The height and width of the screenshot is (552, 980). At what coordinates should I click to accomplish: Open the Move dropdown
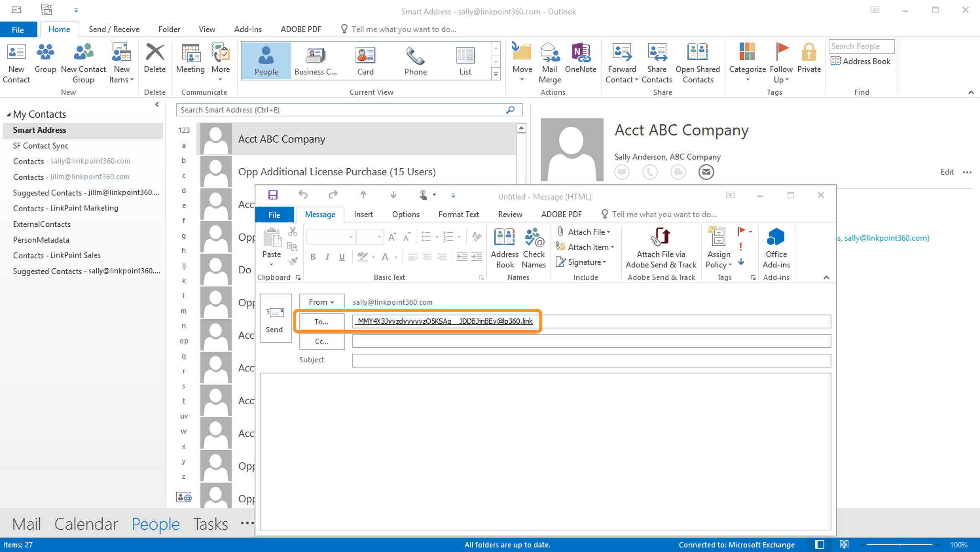[x=522, y=63]
